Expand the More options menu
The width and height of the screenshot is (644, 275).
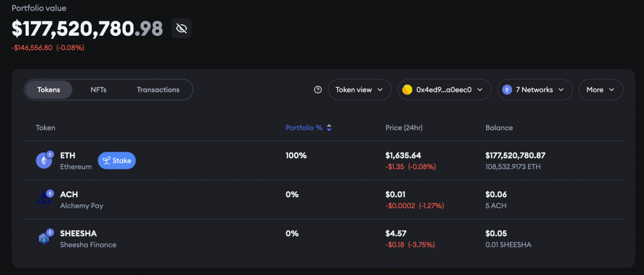point(600,90)
